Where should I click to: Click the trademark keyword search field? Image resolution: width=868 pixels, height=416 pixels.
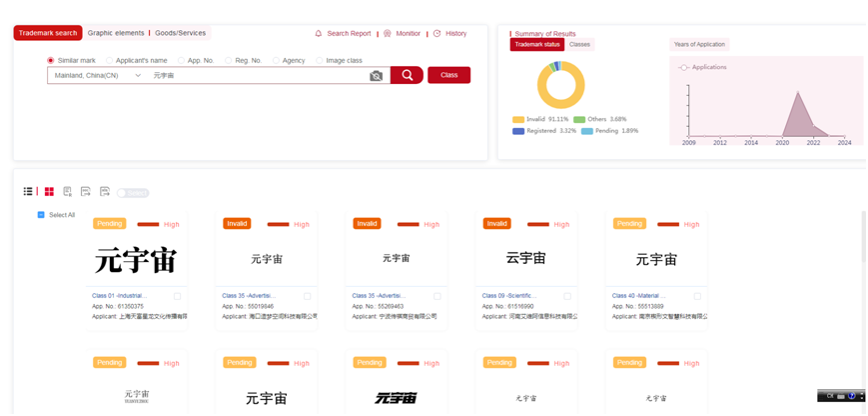[x=255, y=76]
